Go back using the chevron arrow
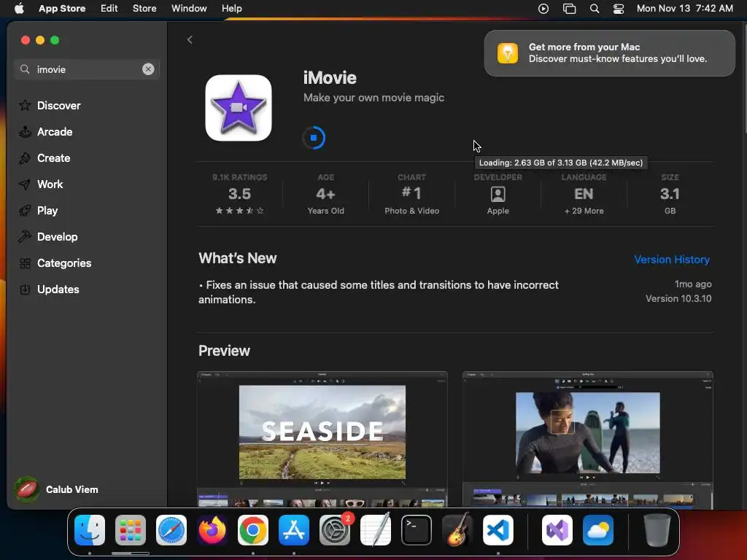 [x=190, y=39]
